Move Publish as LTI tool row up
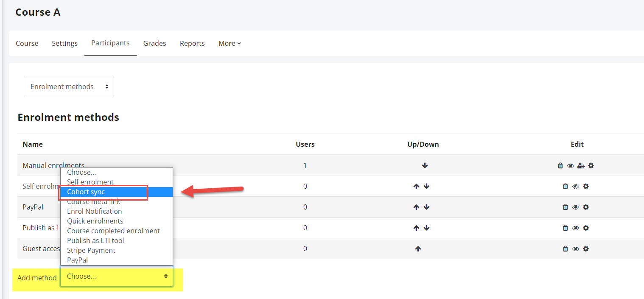The image size is (644, 299). point(416,228)
